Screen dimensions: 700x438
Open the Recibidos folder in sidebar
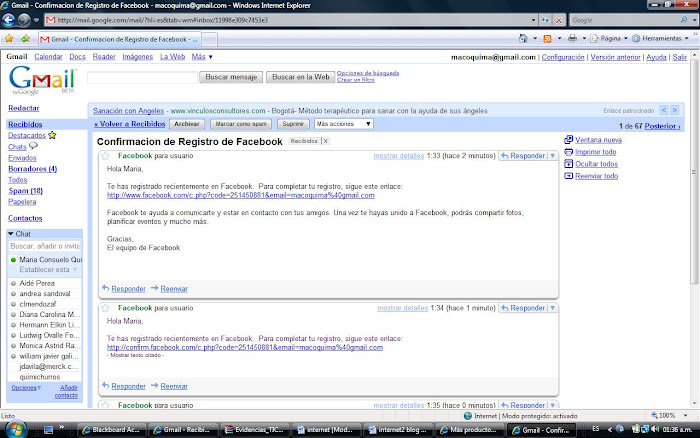[x=25, y=124]
